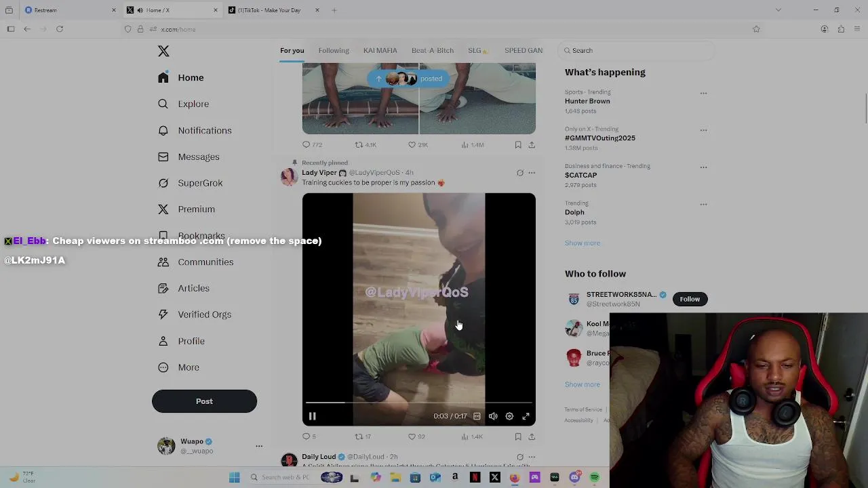
Task: Open Messages in the sidebar
Action: (189, 157)
